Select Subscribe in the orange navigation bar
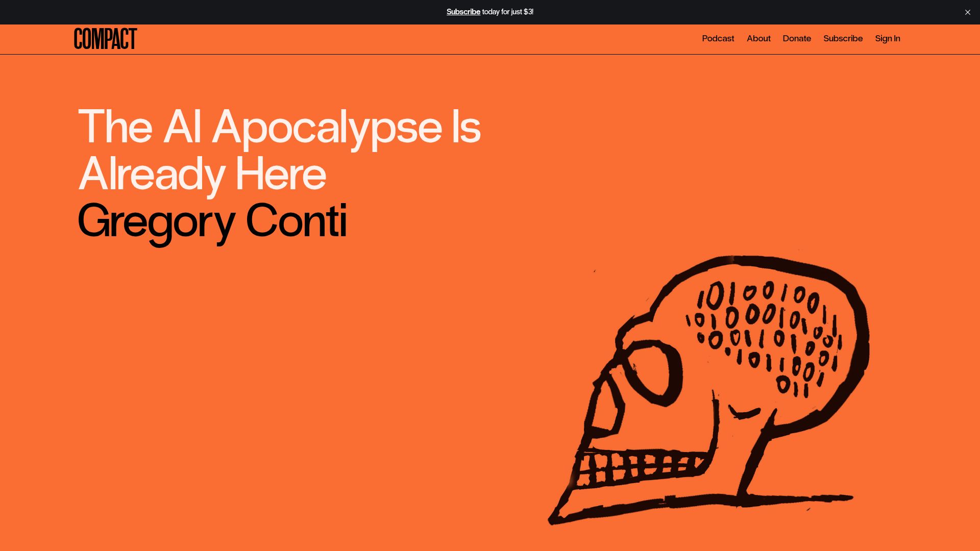 [843, 38]
